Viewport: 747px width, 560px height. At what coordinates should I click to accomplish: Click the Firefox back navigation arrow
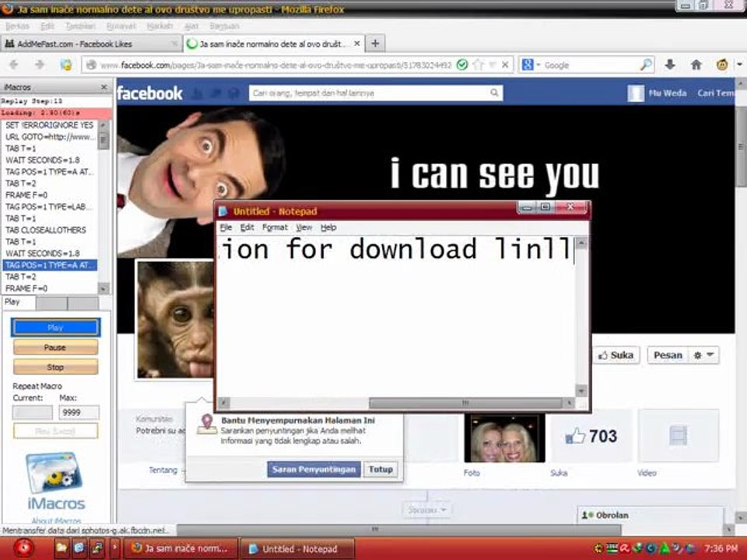(x=14, y=65)
